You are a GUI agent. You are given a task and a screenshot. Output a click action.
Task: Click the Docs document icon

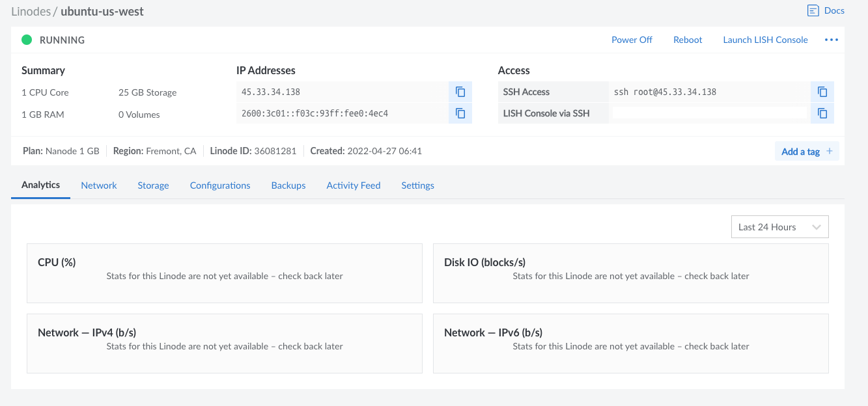point(813,10)
